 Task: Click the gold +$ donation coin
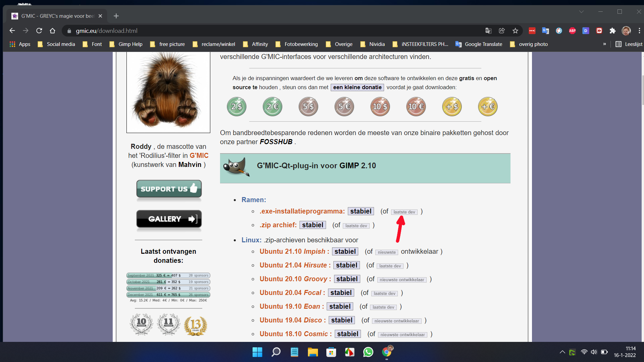(452, 107)
